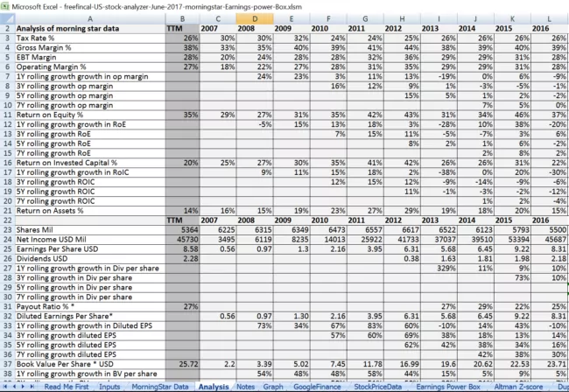Click the TTM header cell in row 2
569x392 pixels.
pos(182,28)
